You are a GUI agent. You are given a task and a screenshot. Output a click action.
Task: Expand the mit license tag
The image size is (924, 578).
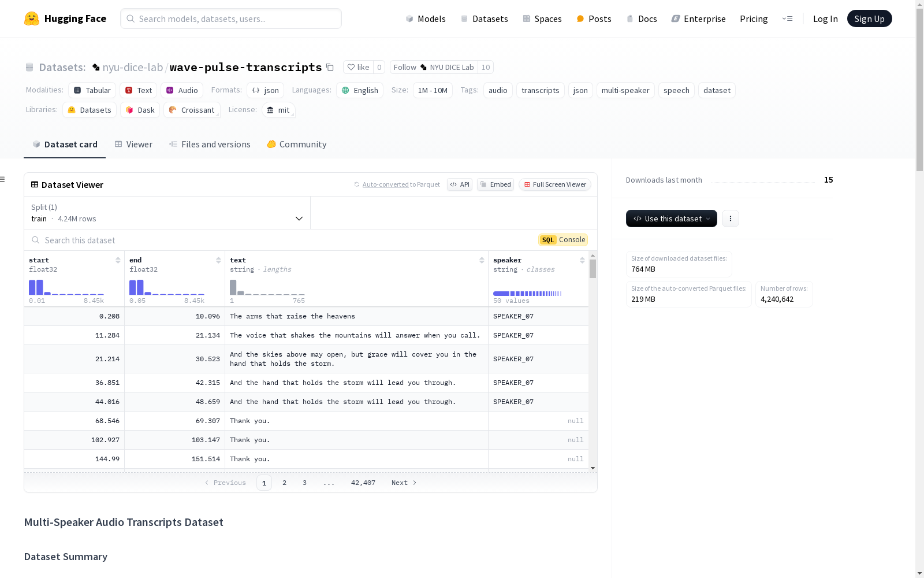click(x=278, y=110)
